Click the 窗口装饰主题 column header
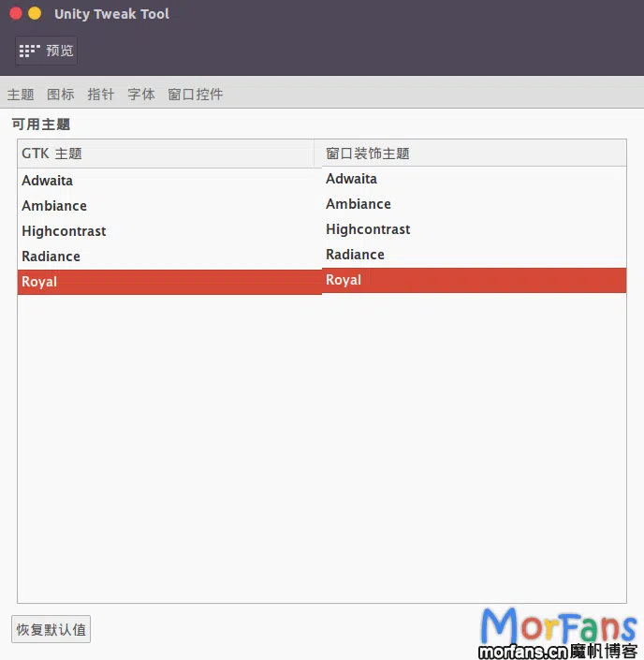The width and height of the screenshot is (644, 660). tap(471, 154)
